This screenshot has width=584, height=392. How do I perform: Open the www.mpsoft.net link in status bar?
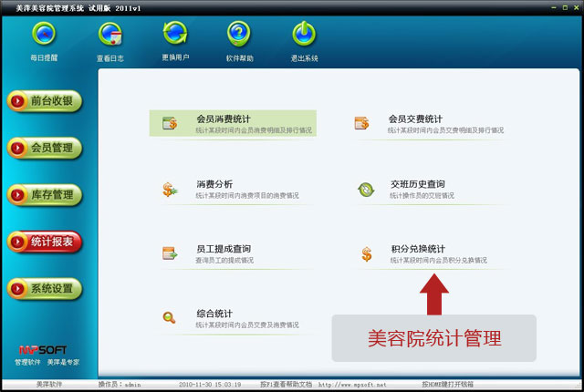[351, 386]
